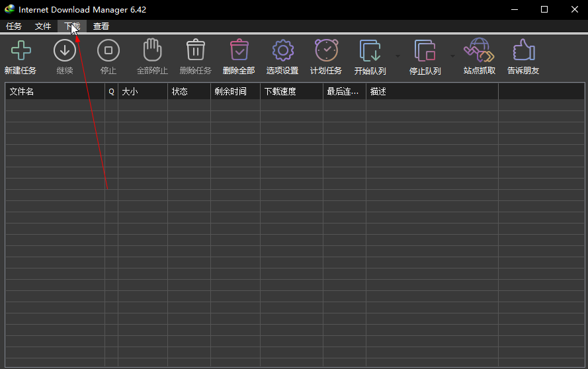Sort by the 文件名 column header
Image resolution: width=588 pixels, height=369 pixels.
click(55, 91)
